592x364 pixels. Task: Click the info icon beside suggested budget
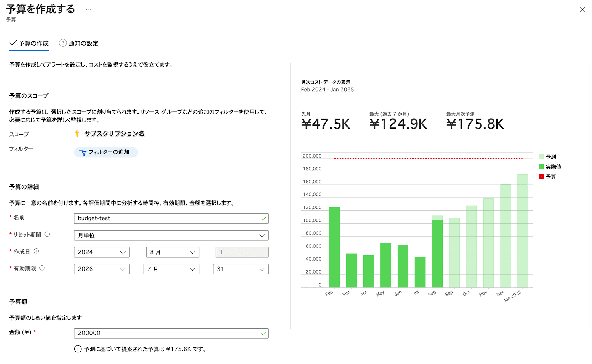78,349
